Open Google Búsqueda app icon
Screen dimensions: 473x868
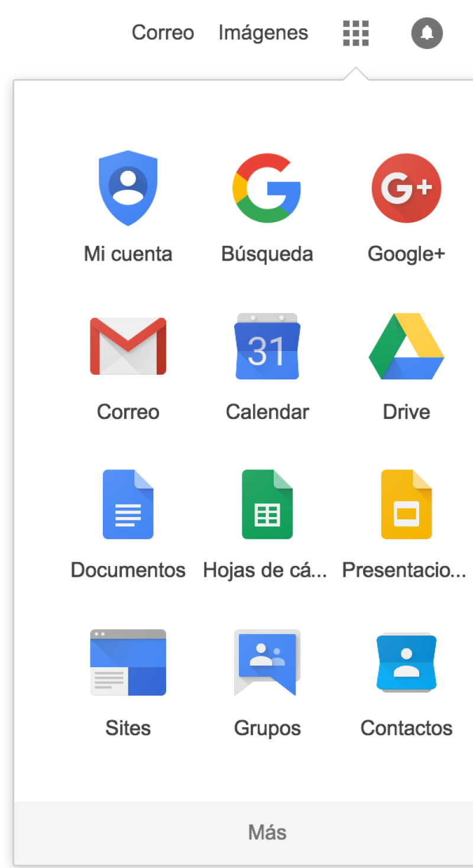(267, 188)
